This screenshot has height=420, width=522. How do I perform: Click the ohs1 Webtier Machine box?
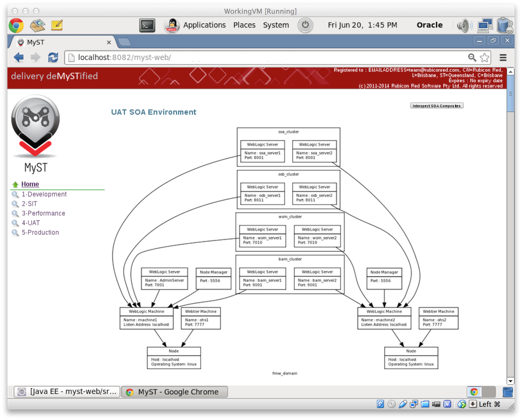(x=201, y=318)
